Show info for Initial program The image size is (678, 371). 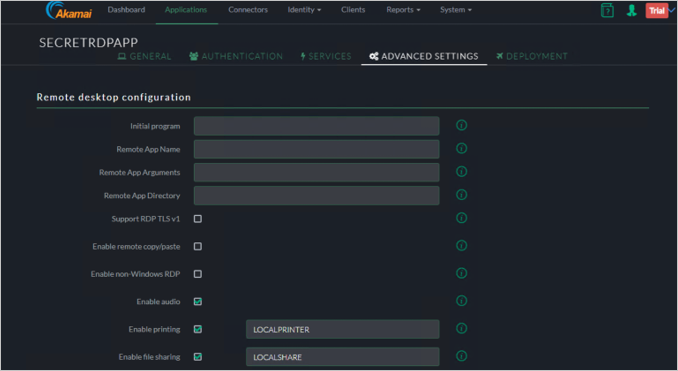pos(461,125)
